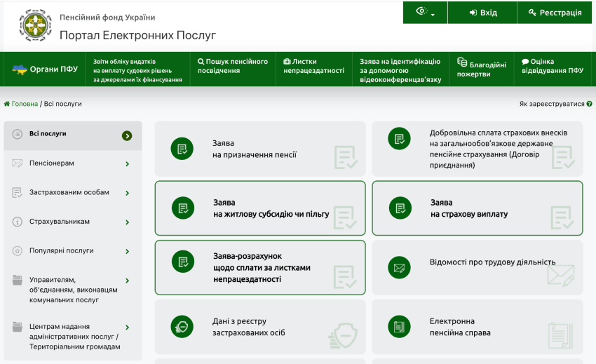This screenshot has height=364, width=596.
Task: Expand the Пенсіонерам sidebar section
Action: 128,164
